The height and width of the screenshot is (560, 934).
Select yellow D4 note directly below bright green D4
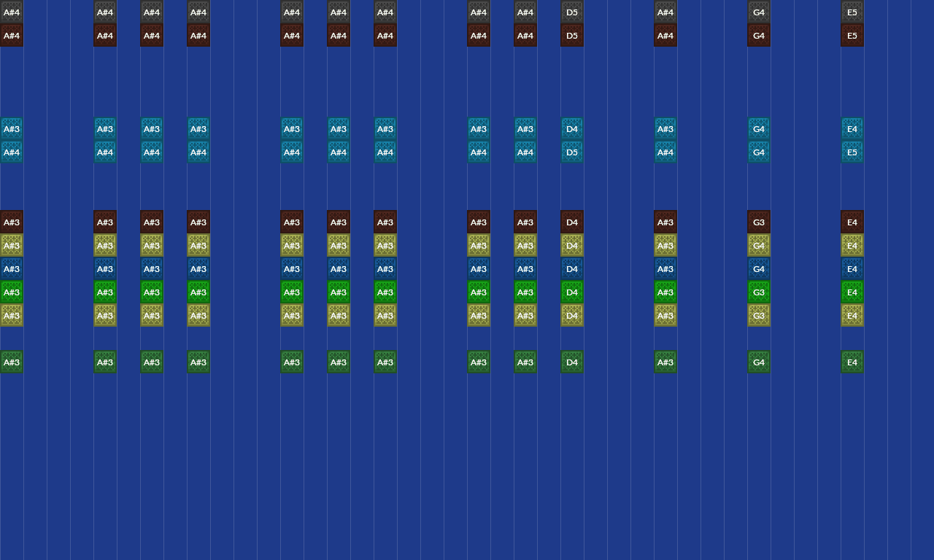point(572,315)
